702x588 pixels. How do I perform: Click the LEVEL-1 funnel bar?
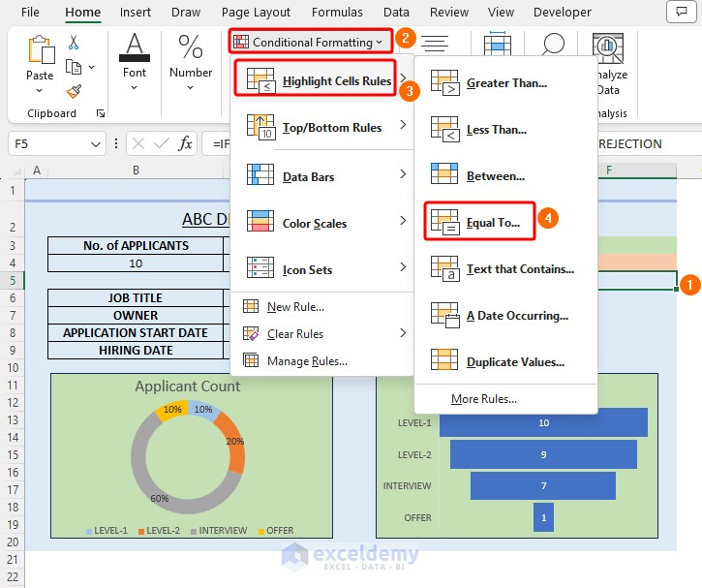[543, 422]
